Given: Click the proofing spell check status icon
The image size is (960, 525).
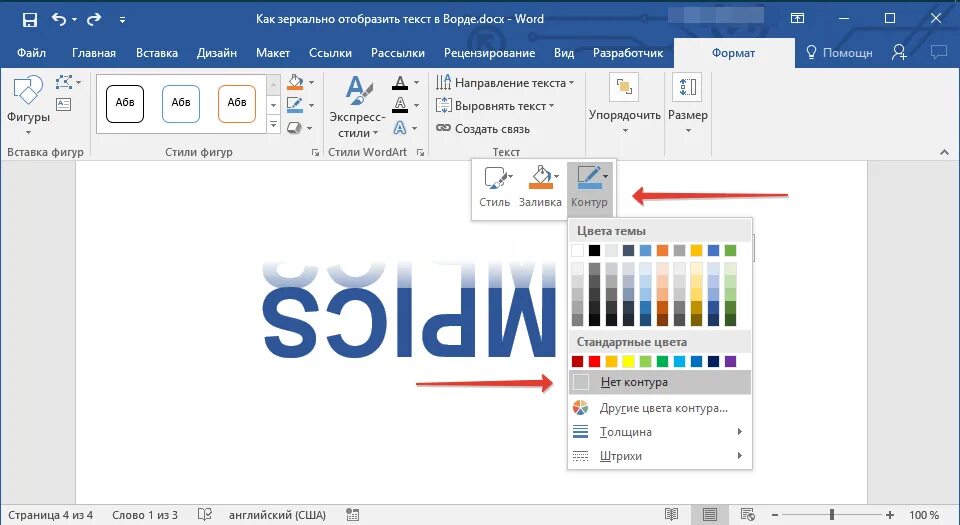Looking at the screenshot, I should click(x=205, y=515).
